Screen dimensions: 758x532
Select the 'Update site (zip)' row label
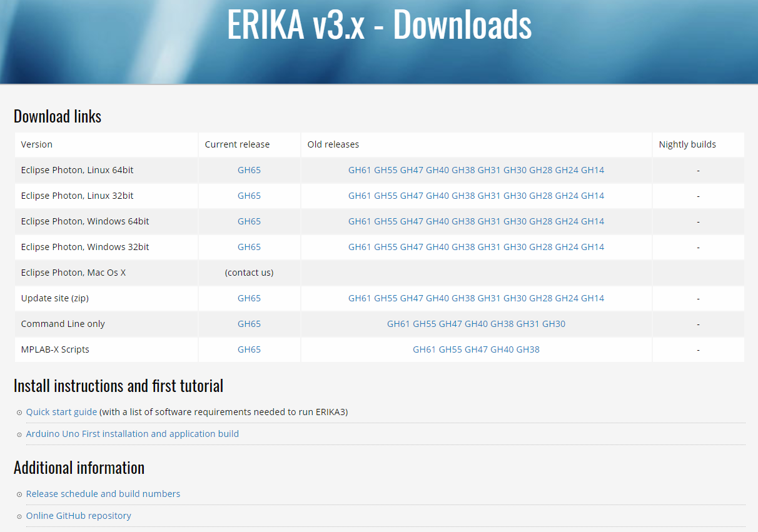click(55, 298)
